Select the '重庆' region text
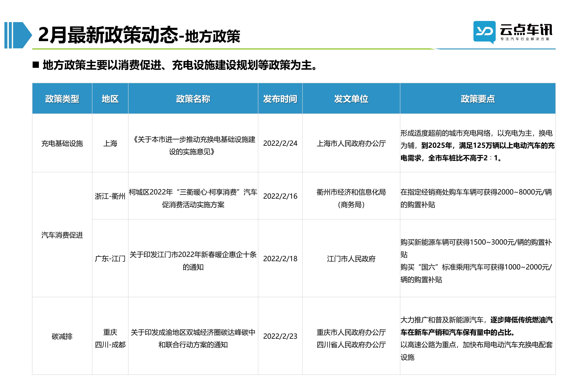The height and width of the screenshot is (392, 588). point(110,332)
